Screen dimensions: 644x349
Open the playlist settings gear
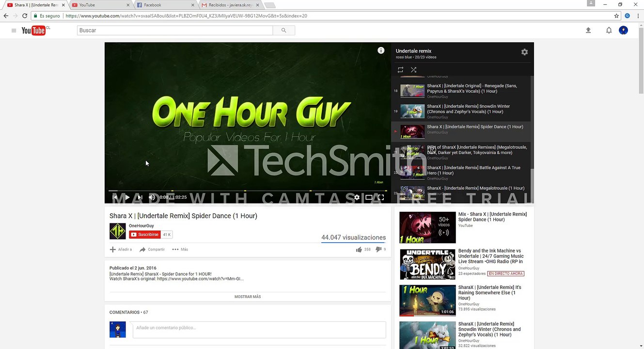coord(524,52)
